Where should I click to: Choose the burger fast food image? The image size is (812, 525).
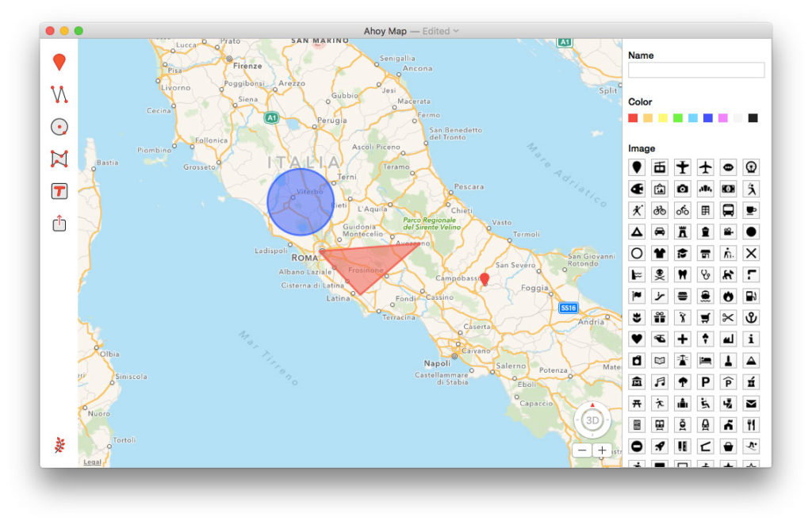pyautogui.click(x=683, y=296)
